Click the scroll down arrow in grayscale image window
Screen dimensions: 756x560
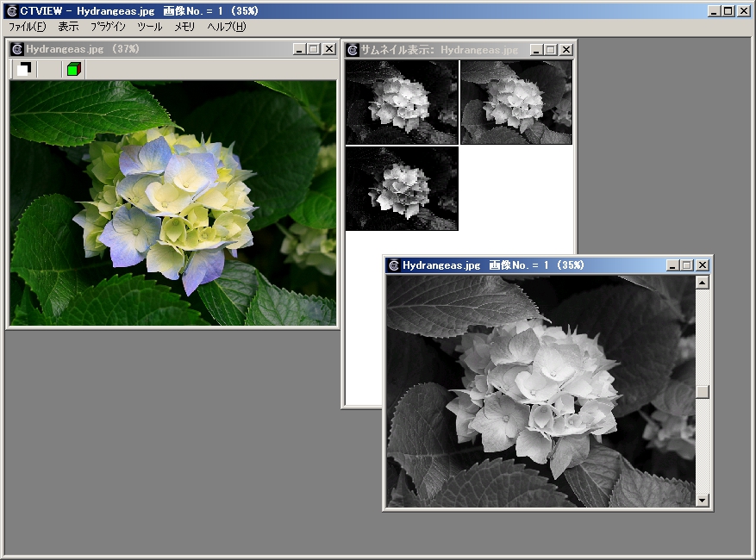702,500
